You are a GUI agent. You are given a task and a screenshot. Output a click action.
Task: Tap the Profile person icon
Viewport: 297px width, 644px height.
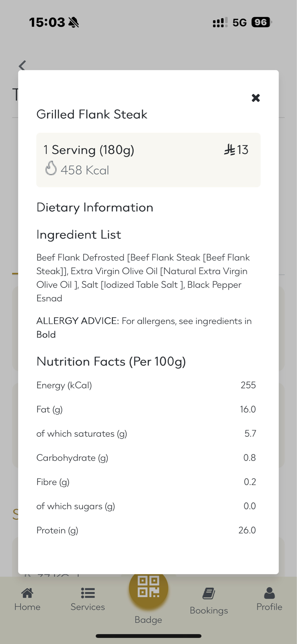coord(269,593)
